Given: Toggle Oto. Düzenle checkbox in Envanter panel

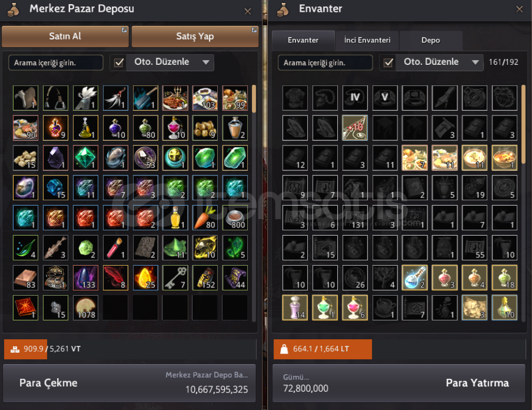Looking at the screenshot, I should pyautogui.click(x=388, y=63).
